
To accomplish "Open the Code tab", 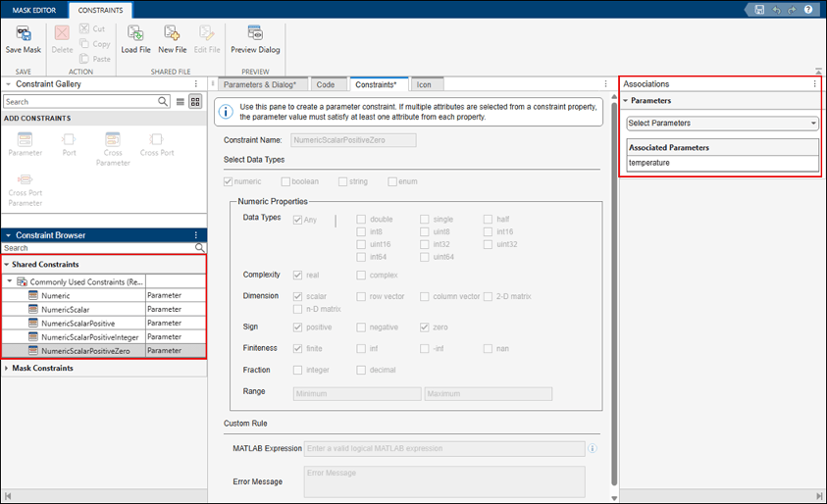I will pyautogui.click(x=326, y=84).
